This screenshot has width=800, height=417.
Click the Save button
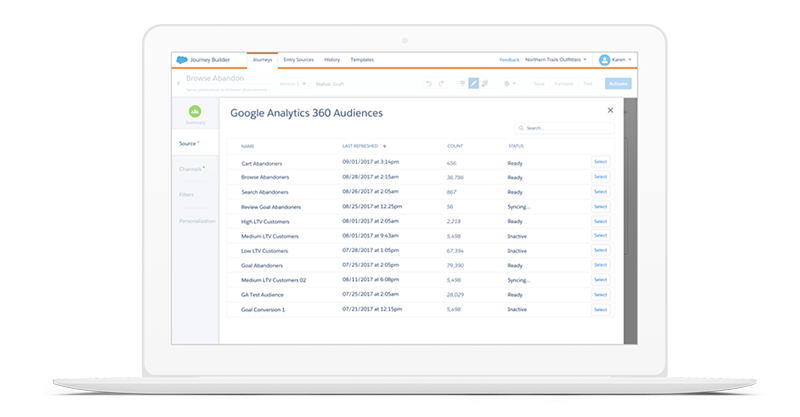click(x=539, y=84)
